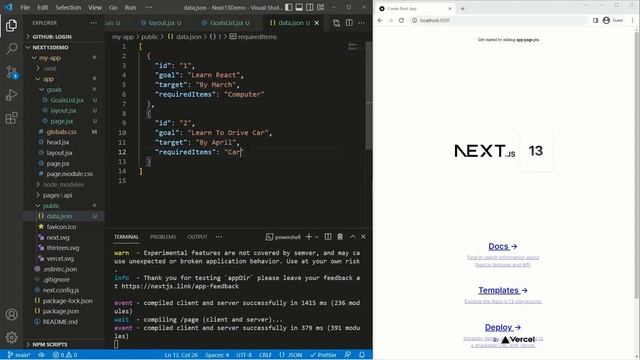
Task: Reload the browser page
Action: point(401,20)
